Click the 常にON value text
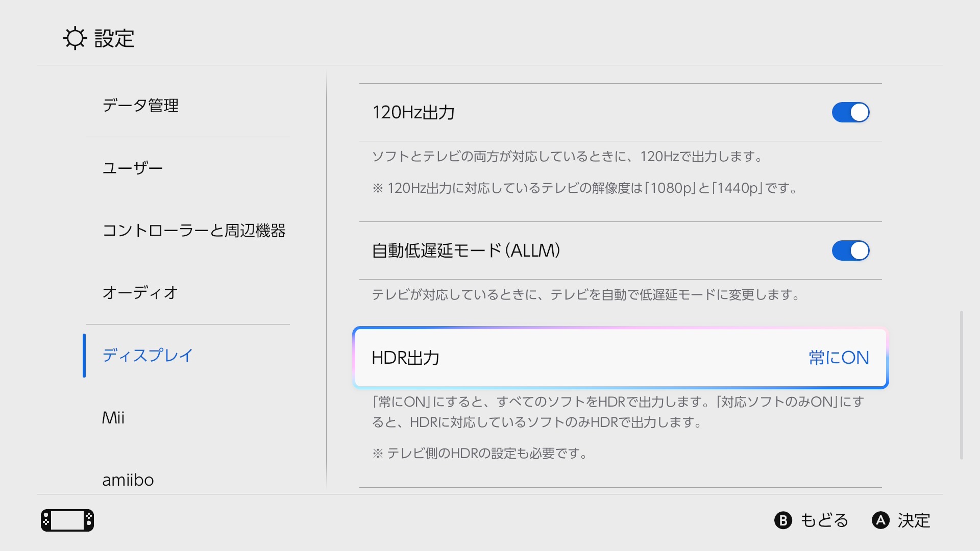980x551 pixels. point(839,358)
